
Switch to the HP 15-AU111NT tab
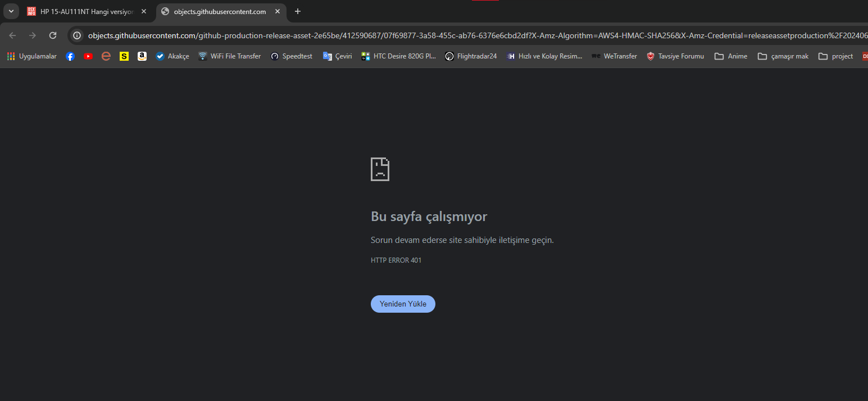84,11
